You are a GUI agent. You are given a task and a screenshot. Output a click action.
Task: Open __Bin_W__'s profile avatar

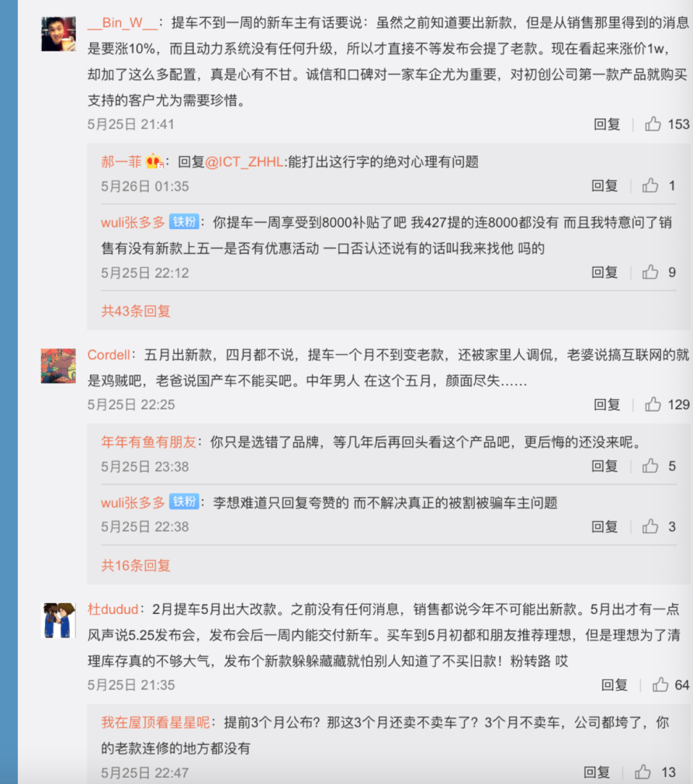58,34
